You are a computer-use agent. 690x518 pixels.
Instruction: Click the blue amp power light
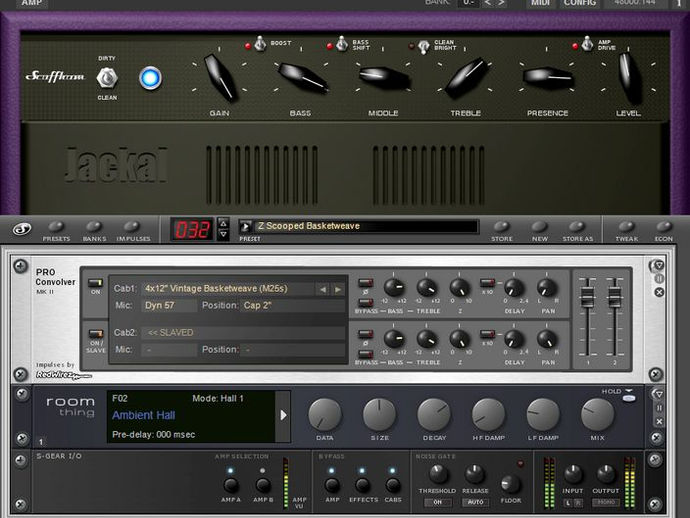pyautogui.click(x=150, y=78)
